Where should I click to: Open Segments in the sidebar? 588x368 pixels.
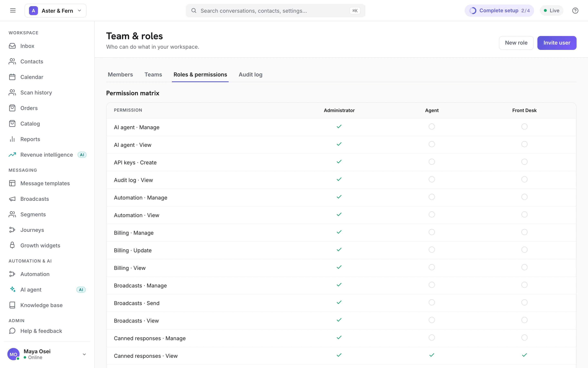pyautogui.click(x=47, y=214)
